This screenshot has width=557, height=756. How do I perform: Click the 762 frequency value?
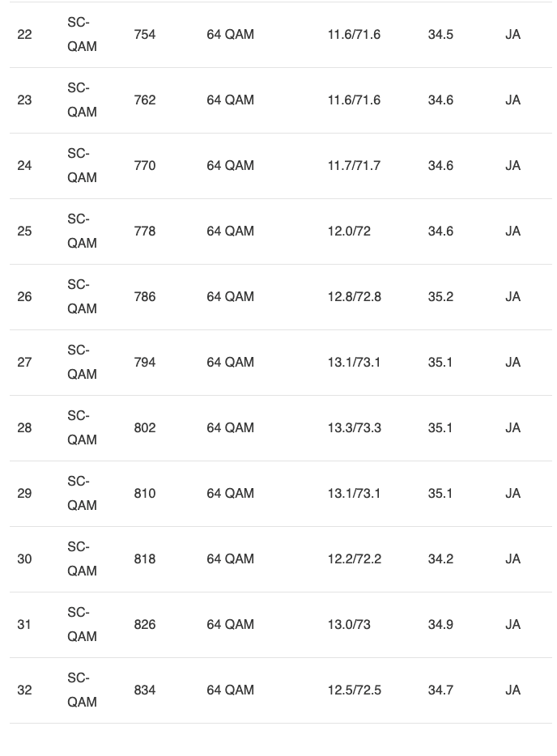145,100
